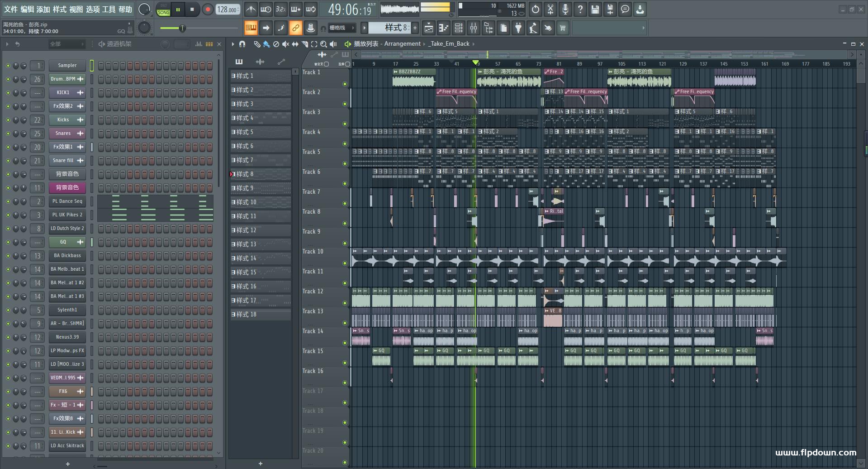Image resolution: width=868 pixels, height=469 pixels.
Task: Click the undo history circular arrow icon
Action: coord(535,9)
